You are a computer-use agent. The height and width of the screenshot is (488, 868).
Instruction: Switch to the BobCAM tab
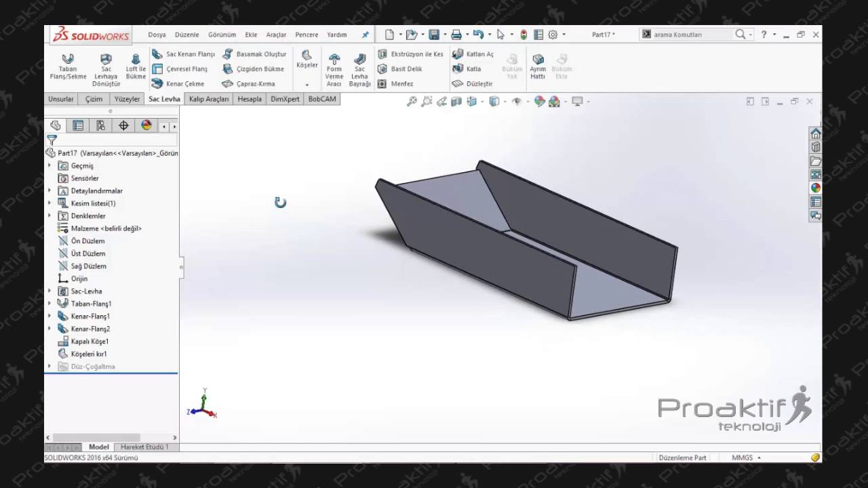tap(321, 99)
